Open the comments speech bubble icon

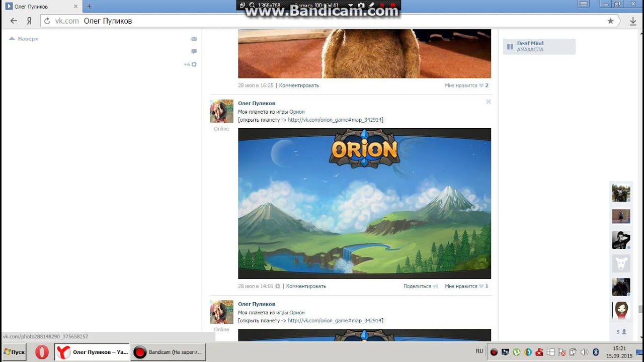(194, 51)
